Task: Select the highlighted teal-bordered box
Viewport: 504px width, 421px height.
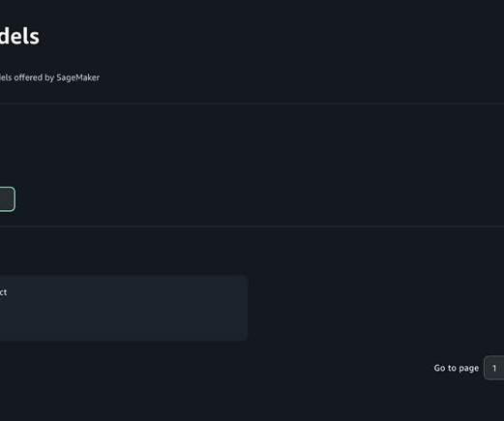Action: pyautogui.click(x=7, y=199)
